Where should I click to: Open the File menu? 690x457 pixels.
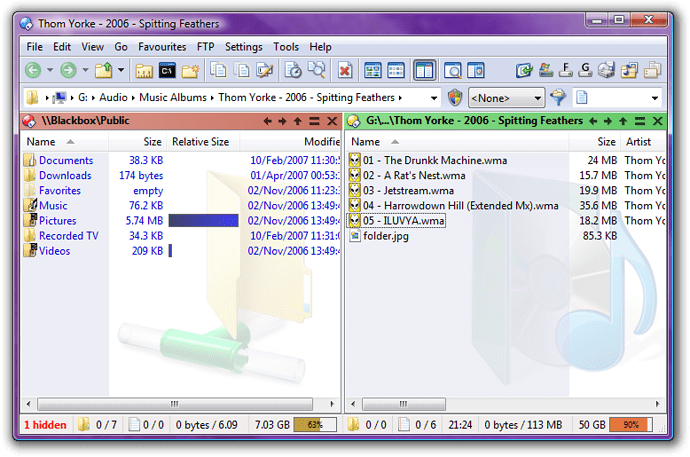pos(34,47)
